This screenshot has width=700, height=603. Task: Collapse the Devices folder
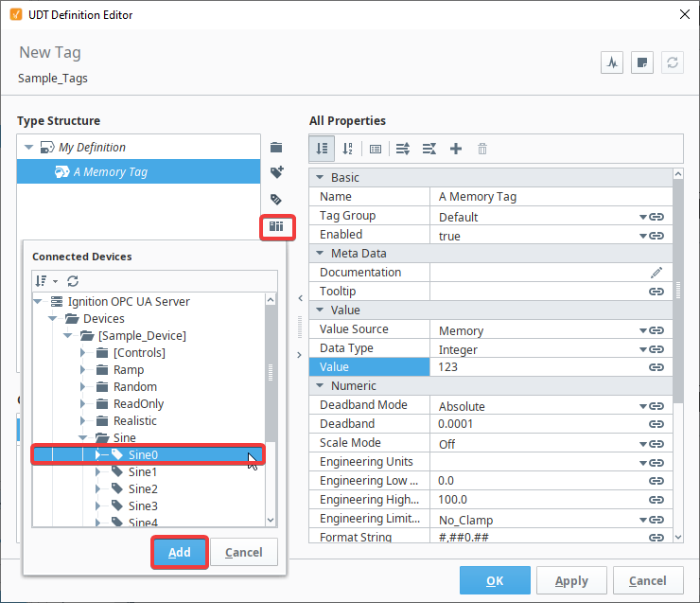[x=53, y=318]
